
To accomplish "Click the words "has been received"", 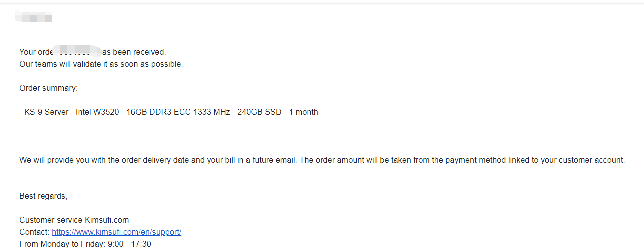I will click(x=134, y=52).
